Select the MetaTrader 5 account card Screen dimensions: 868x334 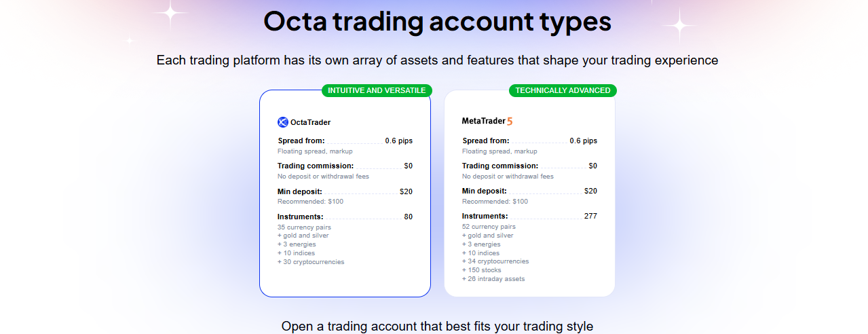click(x=529, y=193)
